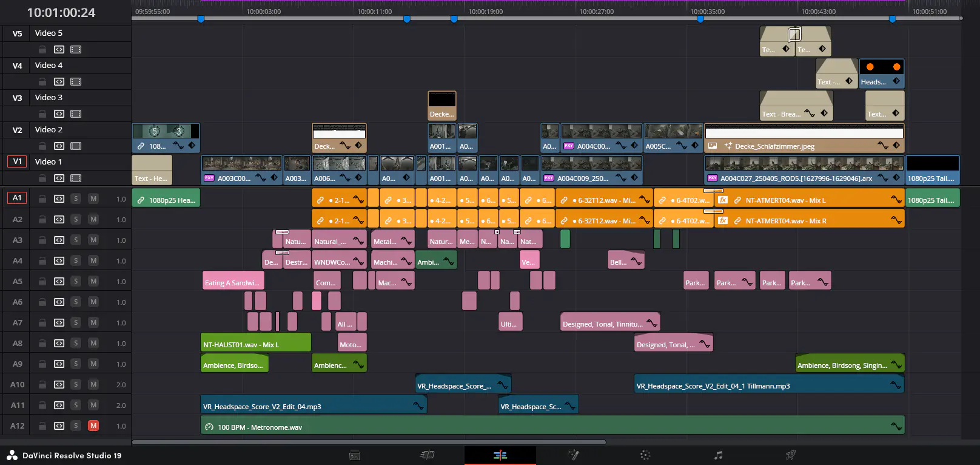The image size is (980, 465).
Task: Click the first blue timeline marker
Action: coord(201,19)
